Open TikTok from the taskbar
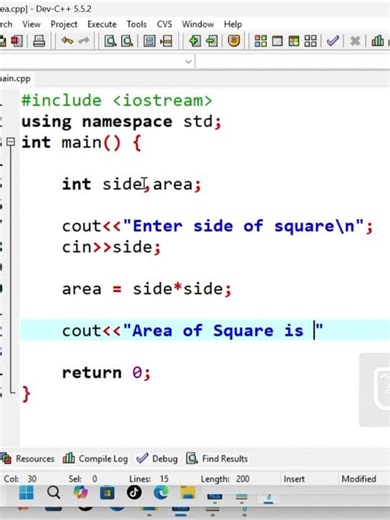 tap(134, 492)
